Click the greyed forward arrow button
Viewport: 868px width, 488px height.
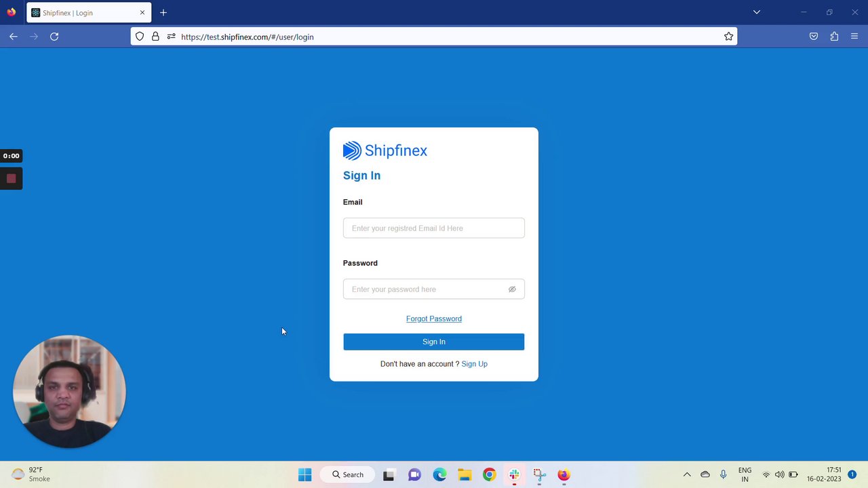(x=34, y=37)
